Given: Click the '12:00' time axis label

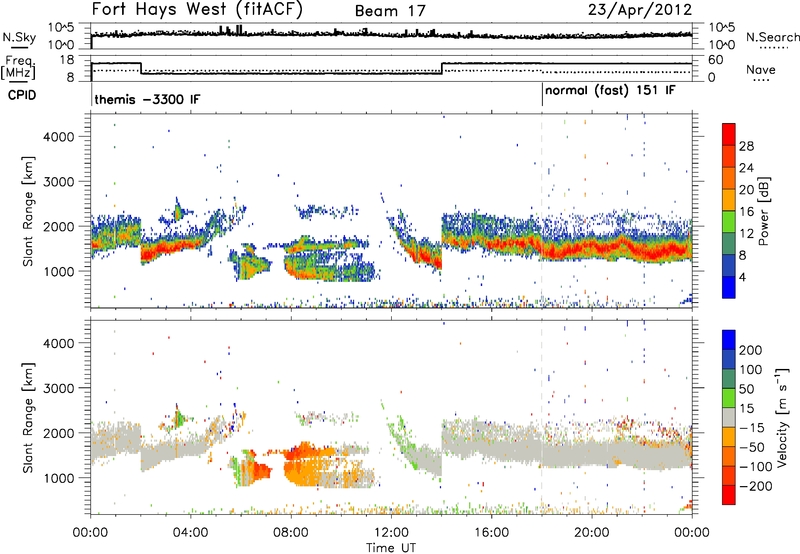Looking at the screenshot, I should pyautogui.click(x=391, y=533).
